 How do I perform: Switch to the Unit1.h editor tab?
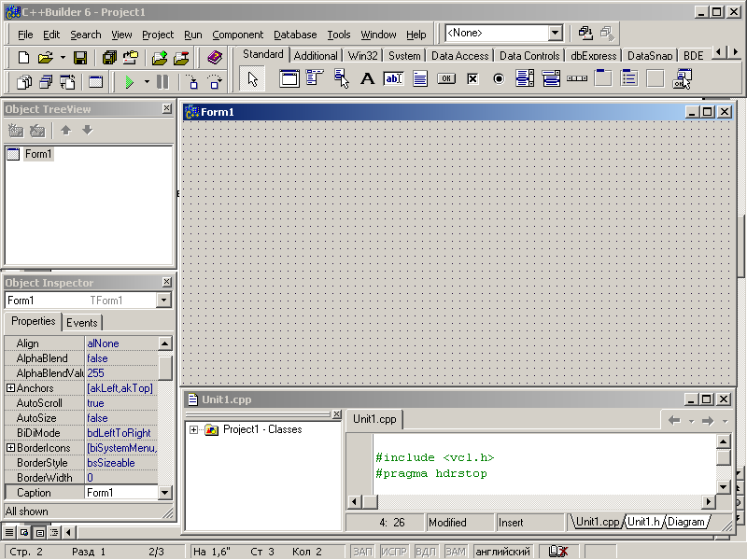(643, 522)
